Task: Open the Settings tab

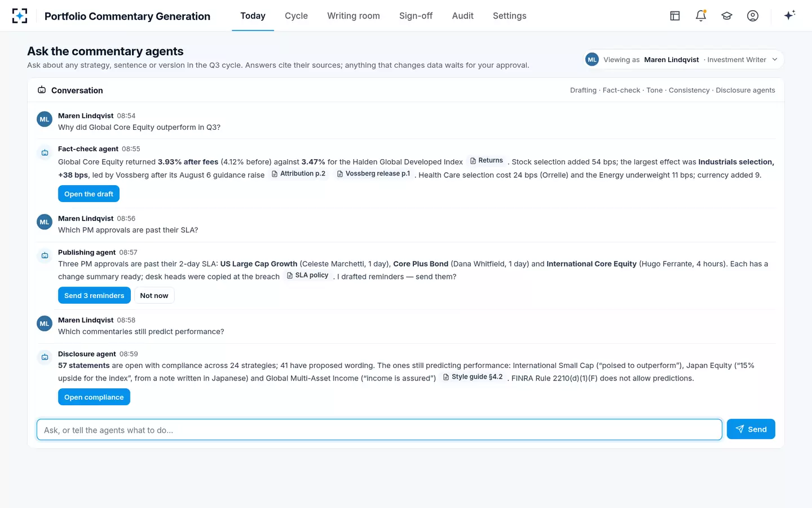Action: pos(509,16)
